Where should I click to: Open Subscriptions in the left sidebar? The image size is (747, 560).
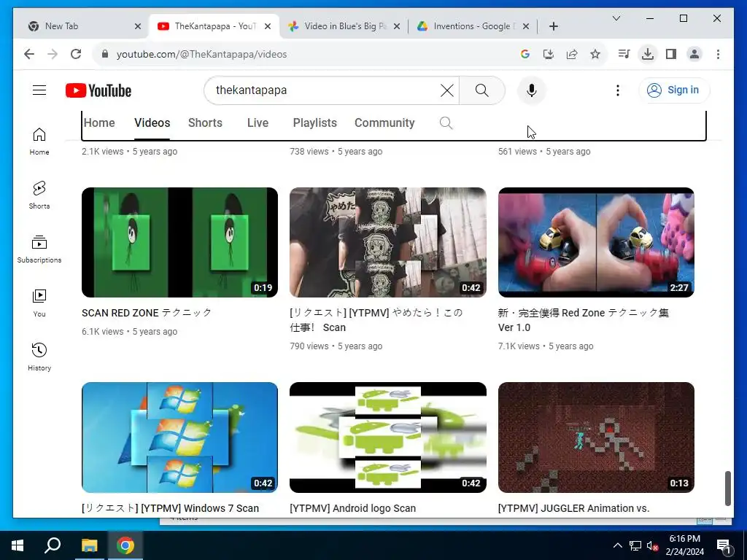pos(39,249)
